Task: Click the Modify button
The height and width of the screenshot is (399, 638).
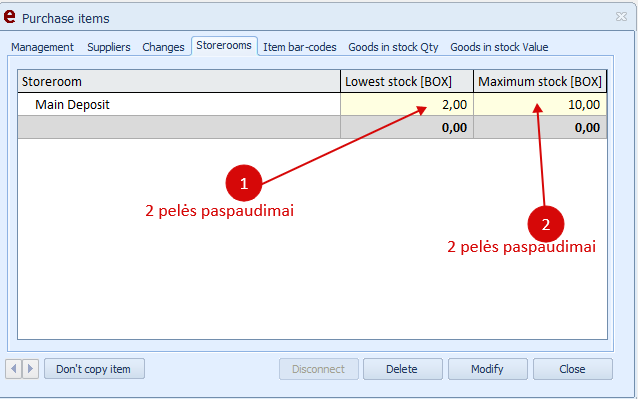Action: (487, 369)
